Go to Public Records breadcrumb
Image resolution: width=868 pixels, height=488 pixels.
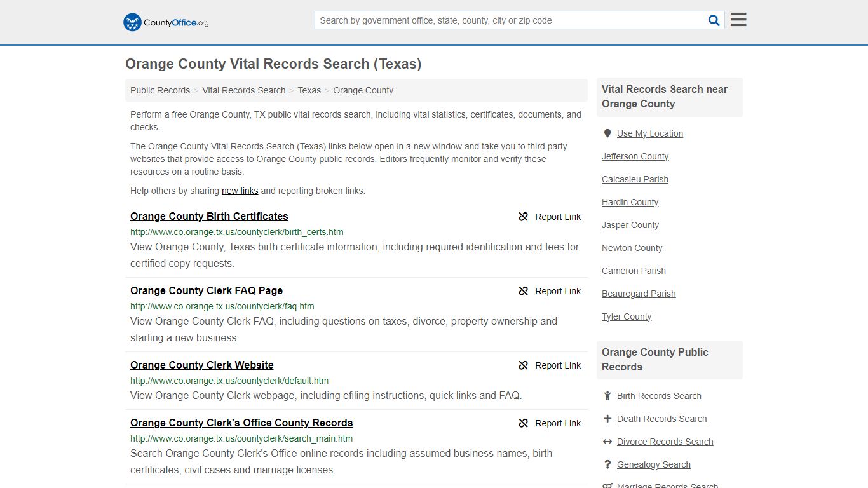(160, 90)
